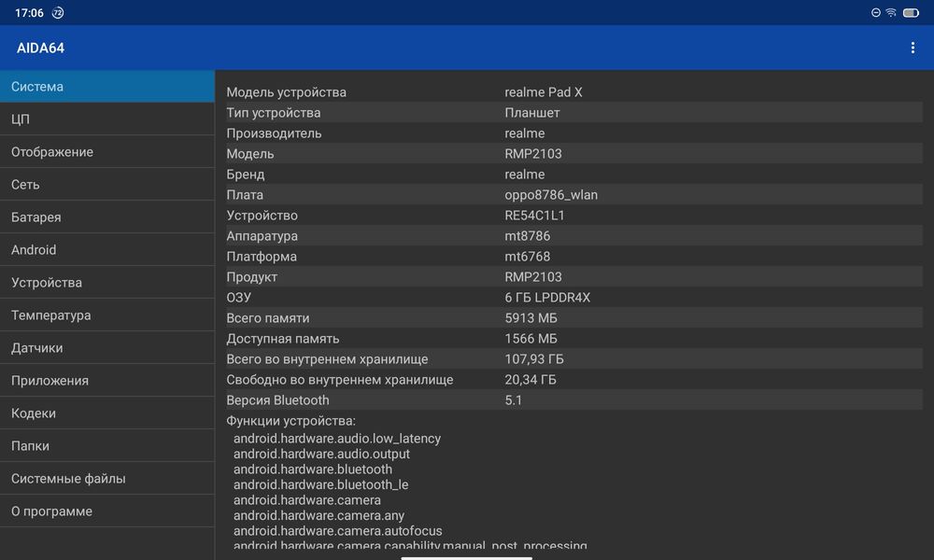Image resolution: width=934 pixels, height=560 pixels.
Task: Tap the AIDA64 title text
Action: (40, 48)
